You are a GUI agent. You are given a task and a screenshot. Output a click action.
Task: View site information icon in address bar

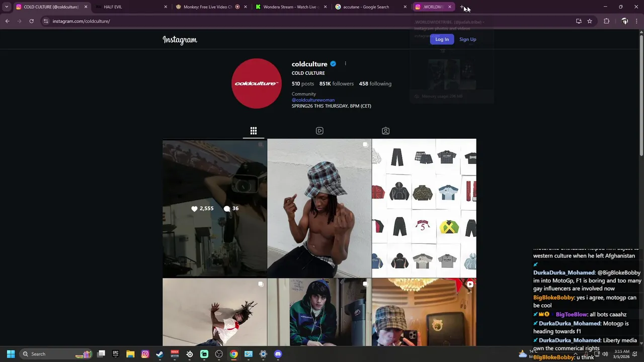click(x=46, y=21)
